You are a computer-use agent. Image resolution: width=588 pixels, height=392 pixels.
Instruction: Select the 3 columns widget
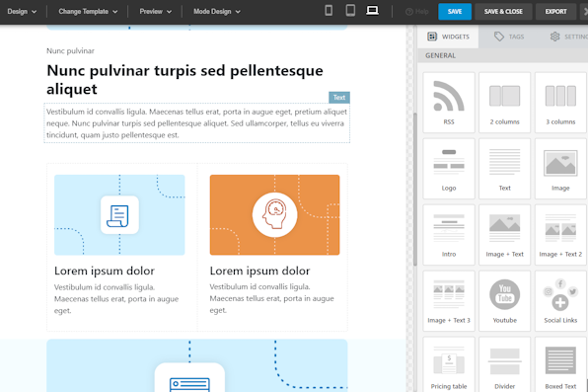pos(560,103)
